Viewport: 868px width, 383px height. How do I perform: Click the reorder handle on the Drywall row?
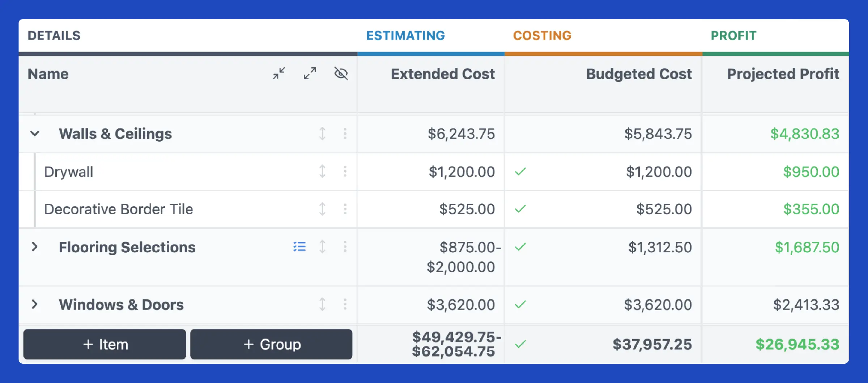[322, 172]
